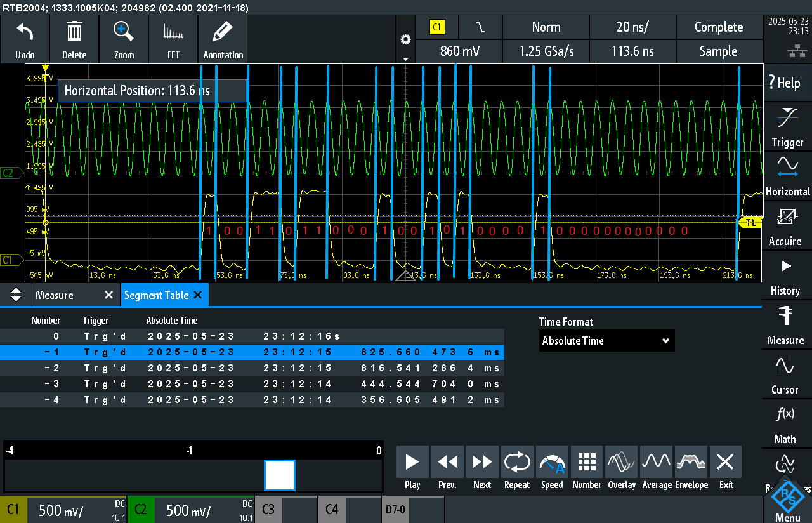This screenshot has width=812, height=523.
Task: Change the trigger source C1
Action: pos(437,27)
